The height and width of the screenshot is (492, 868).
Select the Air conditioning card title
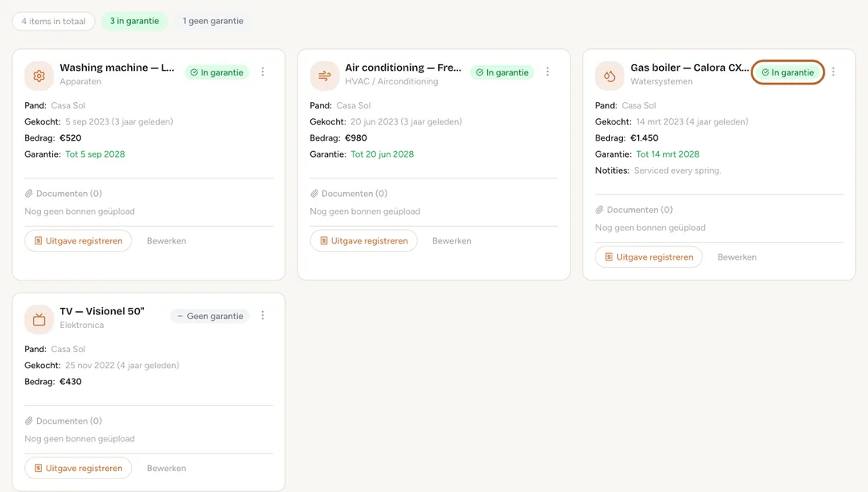(403, 68)
